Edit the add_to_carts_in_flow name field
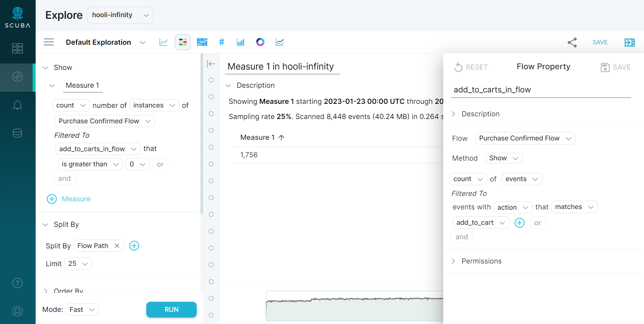 tap(541, 90)
